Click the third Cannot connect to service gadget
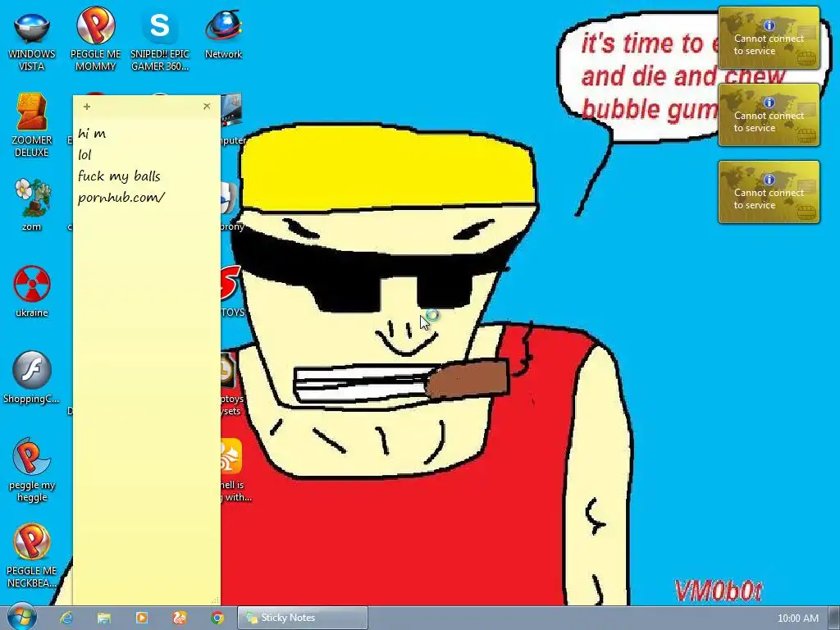840x630 pixels. pos(769,192)
